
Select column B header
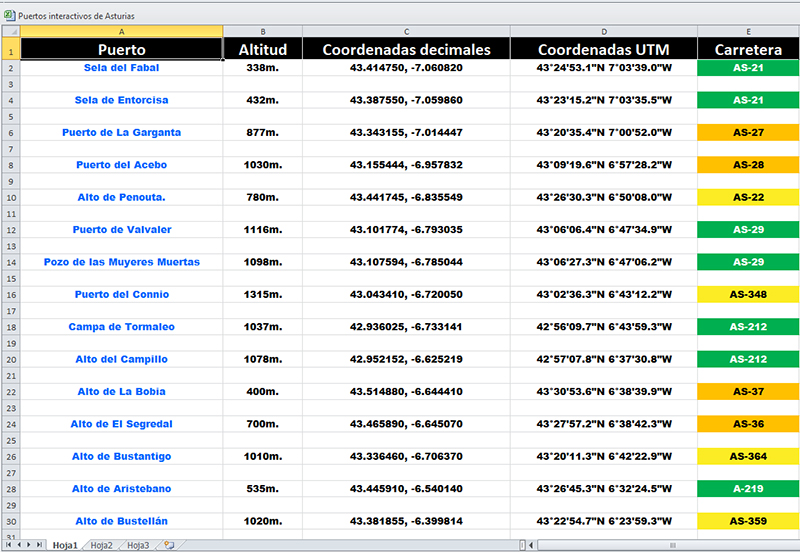pyautogui.click(x=263, y=31)
